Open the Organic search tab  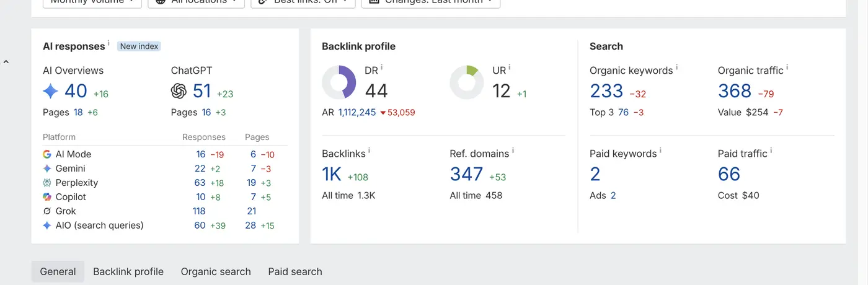coord(216,271)
